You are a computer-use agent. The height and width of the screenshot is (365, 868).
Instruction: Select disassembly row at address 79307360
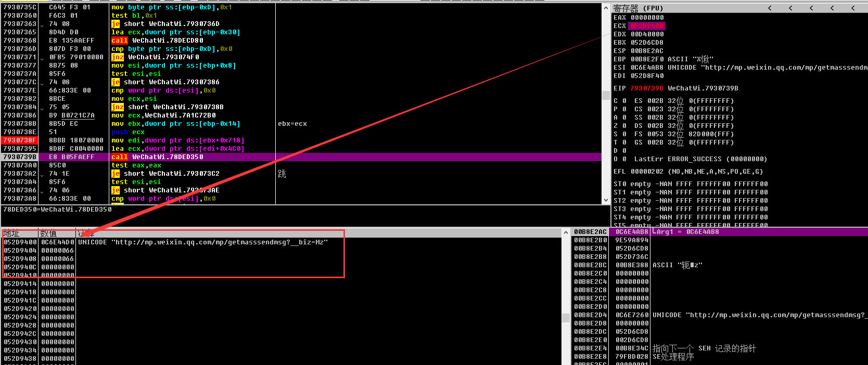coord(302,16)
